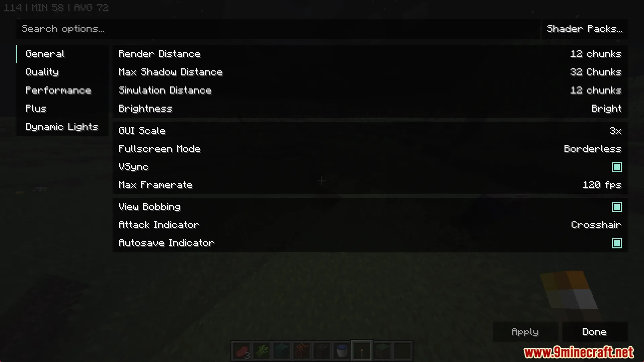Screen dimensions: 644x362
Task: Toggle VSync on or off
Action: pyautogui.click(x=616, y=167)
